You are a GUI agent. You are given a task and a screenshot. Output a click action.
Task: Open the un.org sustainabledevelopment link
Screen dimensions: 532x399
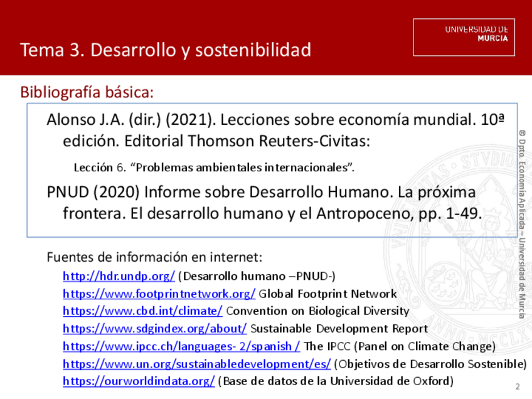tap(197, 364)
